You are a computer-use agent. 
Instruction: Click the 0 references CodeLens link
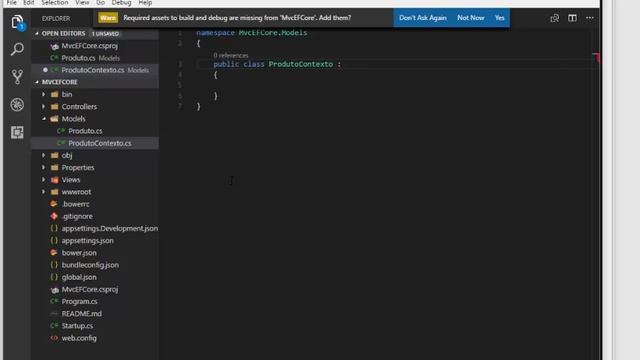click(231, 56)
